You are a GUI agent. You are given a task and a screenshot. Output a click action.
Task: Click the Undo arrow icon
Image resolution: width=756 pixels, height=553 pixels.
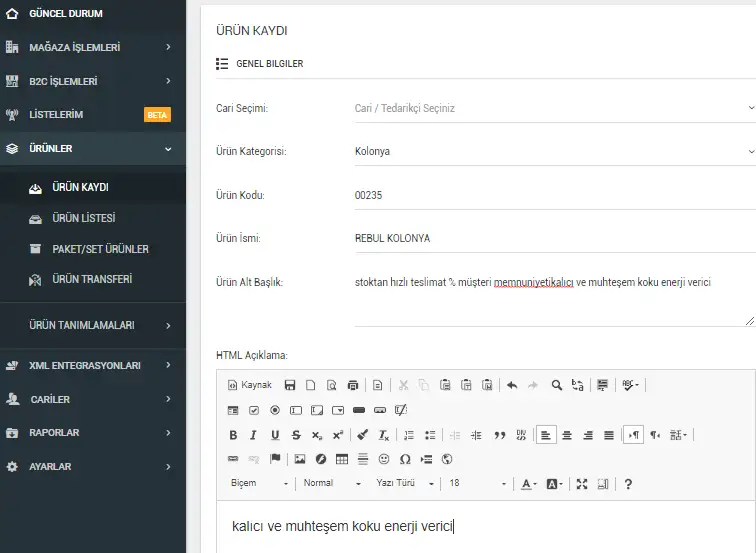pos(512,385)
